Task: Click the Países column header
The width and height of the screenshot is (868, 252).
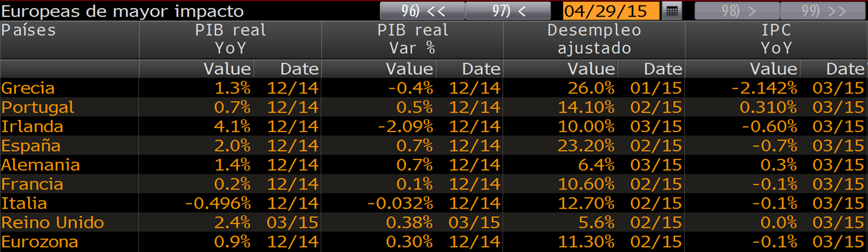Action: 29,30
